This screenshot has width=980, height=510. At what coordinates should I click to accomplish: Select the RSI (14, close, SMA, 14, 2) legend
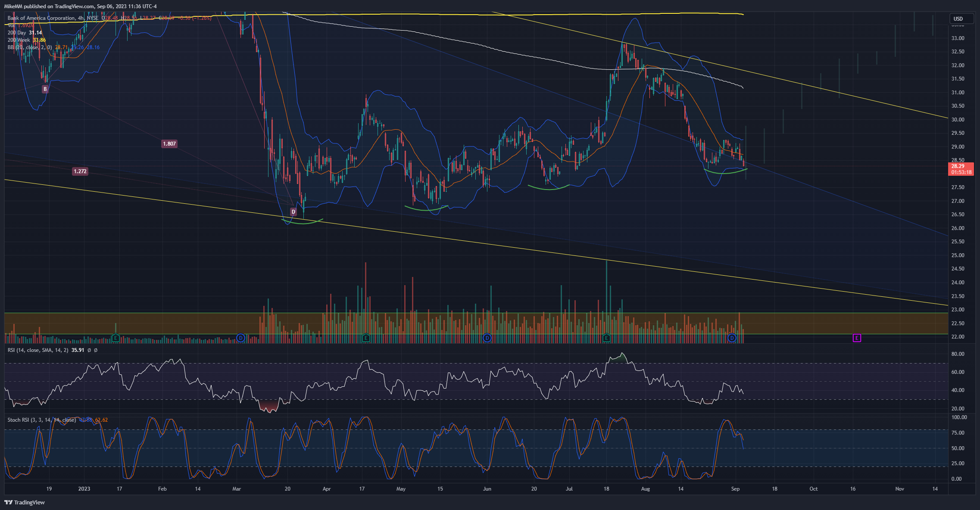38,350
